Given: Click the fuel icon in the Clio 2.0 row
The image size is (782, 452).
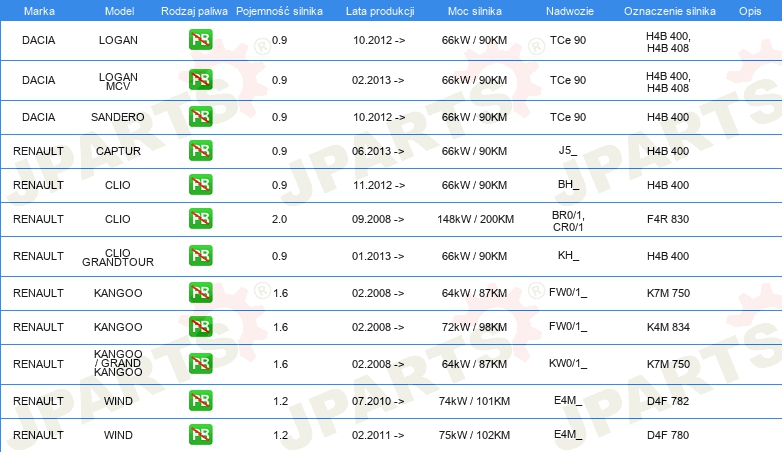Looking at the screenshot, I should [200, 219].
